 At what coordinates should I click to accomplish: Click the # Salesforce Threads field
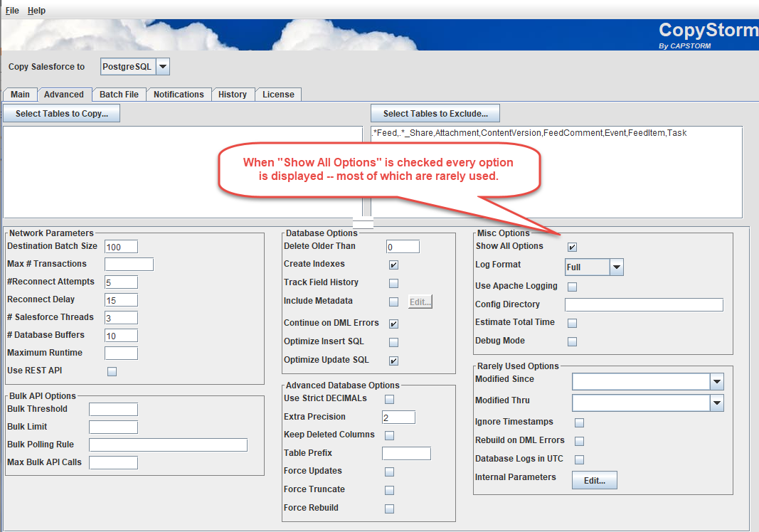(x=121, y=318)
